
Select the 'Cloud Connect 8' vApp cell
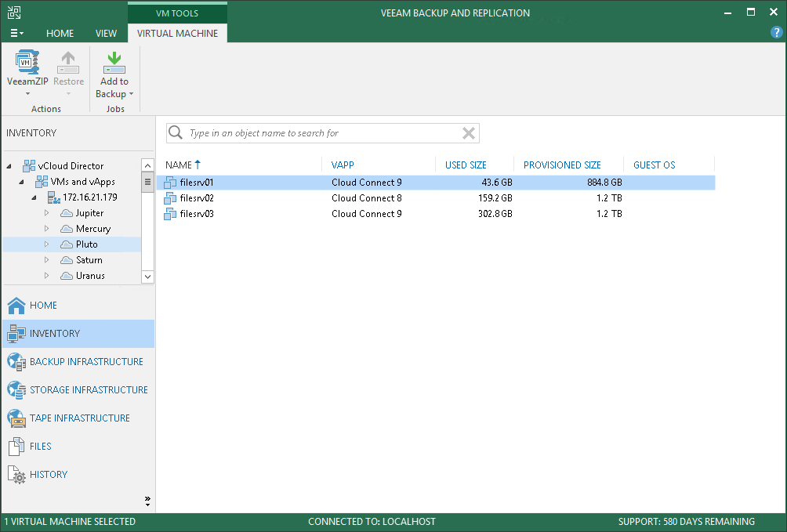pos(366,197)
